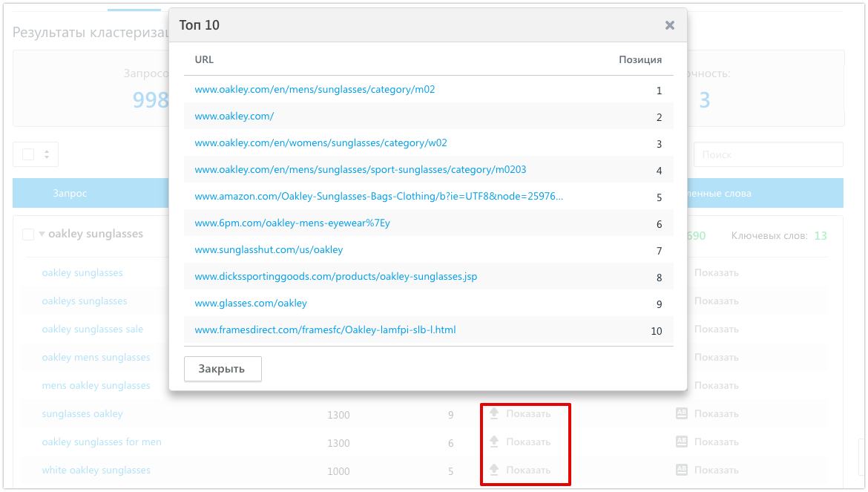Click the Запрос column header
Image resolution: width=868 pixels, height=492 pixels.
point(70,193)
